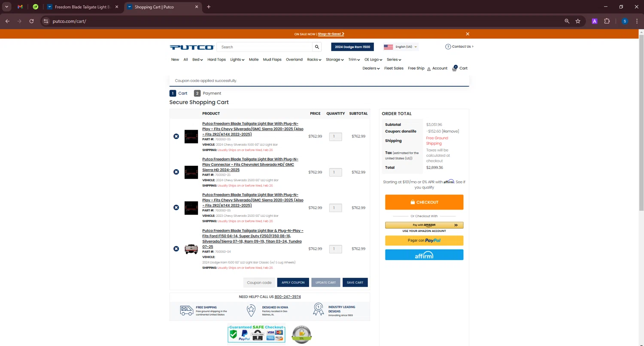The height and width of the screenshot is (346, 644).
Task: Open the pinned Gmail tab
Action: (x=20, y=7)
